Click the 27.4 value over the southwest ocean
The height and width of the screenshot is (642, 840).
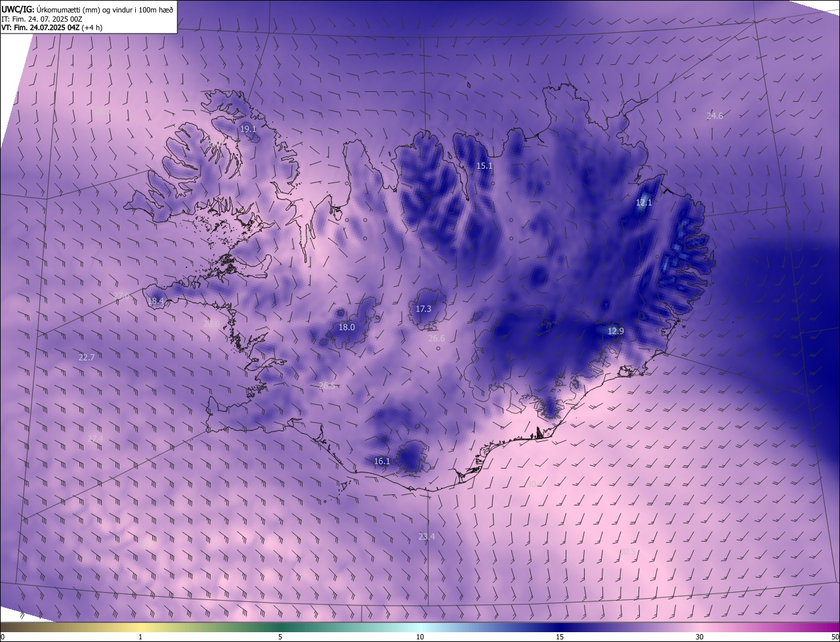(95, 439)
